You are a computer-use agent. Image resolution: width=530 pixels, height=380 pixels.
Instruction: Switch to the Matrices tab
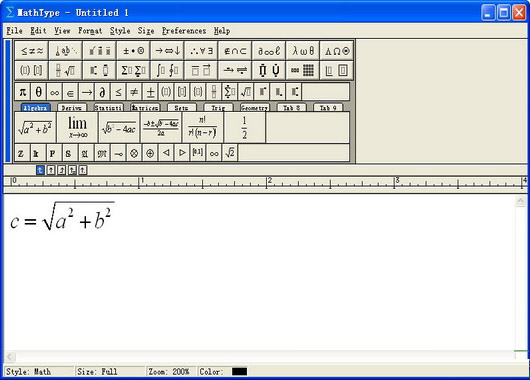(x=145, y=108)
